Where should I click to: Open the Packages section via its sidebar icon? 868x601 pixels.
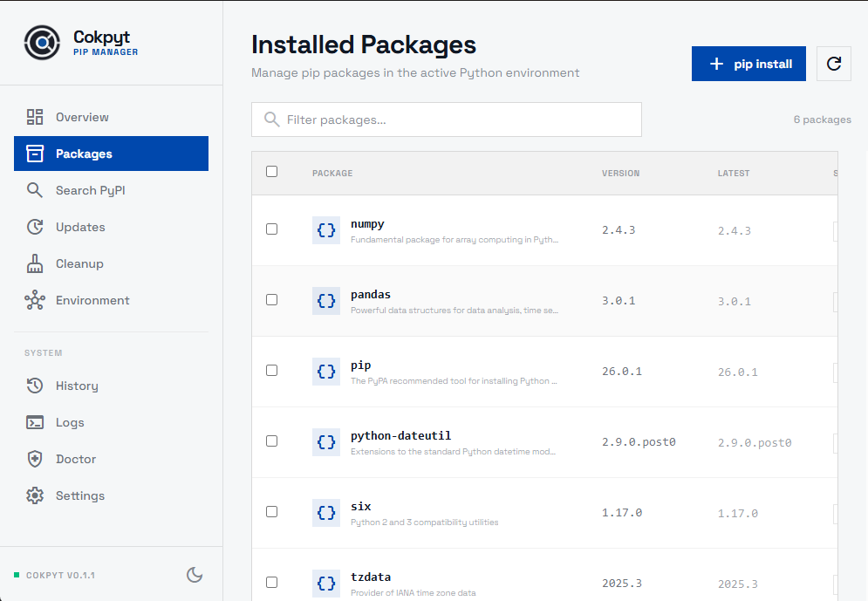(35, 154)
